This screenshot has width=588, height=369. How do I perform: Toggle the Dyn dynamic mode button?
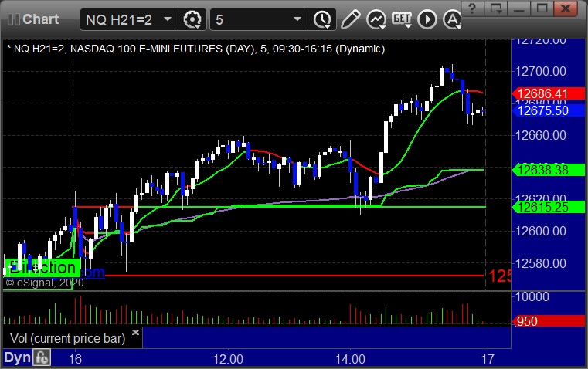point(17,357)
